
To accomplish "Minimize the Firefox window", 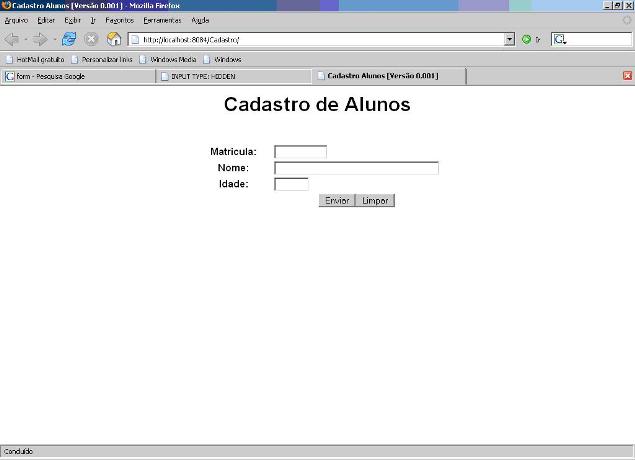I will [607, 5].
